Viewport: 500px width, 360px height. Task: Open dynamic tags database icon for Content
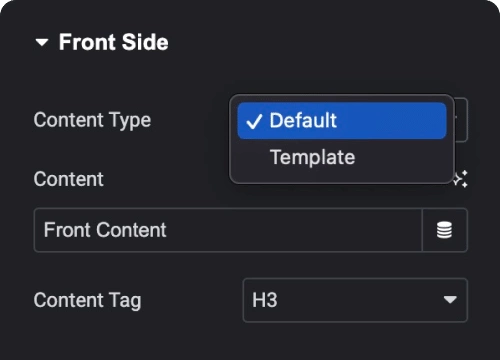coord(445,230)
